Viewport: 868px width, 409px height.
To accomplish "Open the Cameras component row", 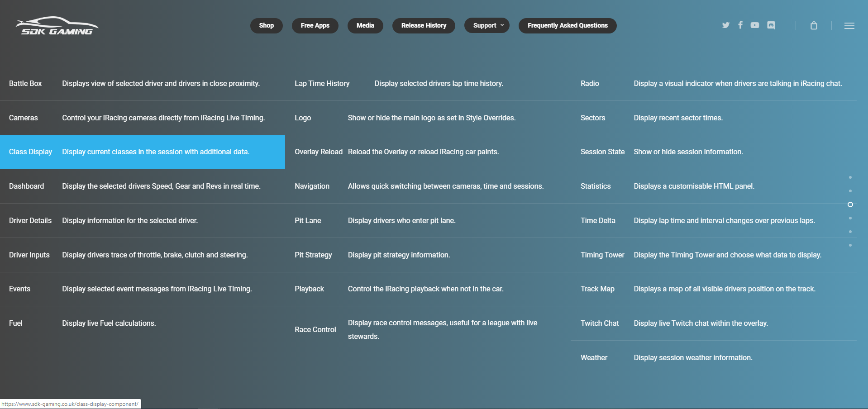I will coord(143,118).
